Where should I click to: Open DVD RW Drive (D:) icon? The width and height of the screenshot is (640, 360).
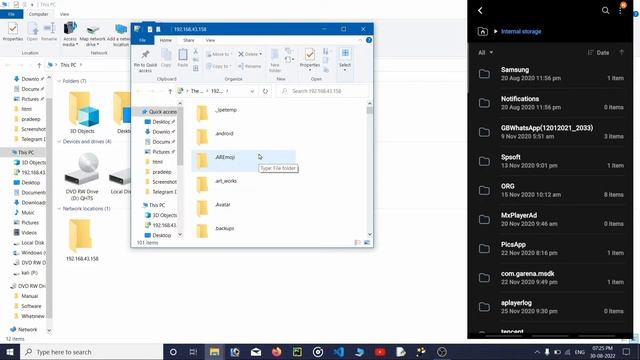point(82,176)
